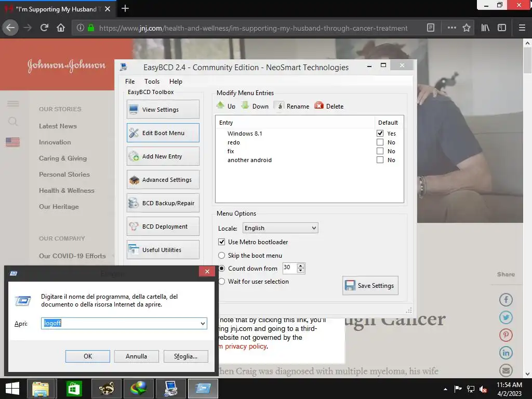The width and height of the screenshot is (532, 399).
Task: Open page actions three-dot menu
Action: point(451,28)
